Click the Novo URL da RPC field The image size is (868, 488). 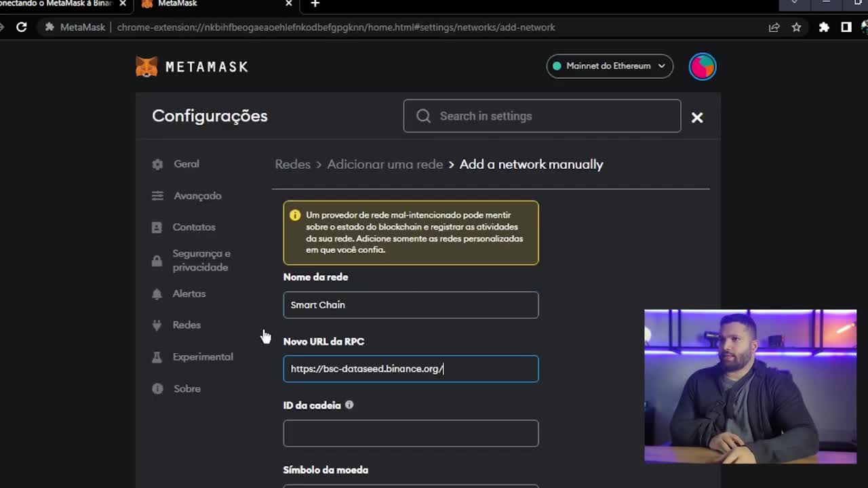(411, 369)
